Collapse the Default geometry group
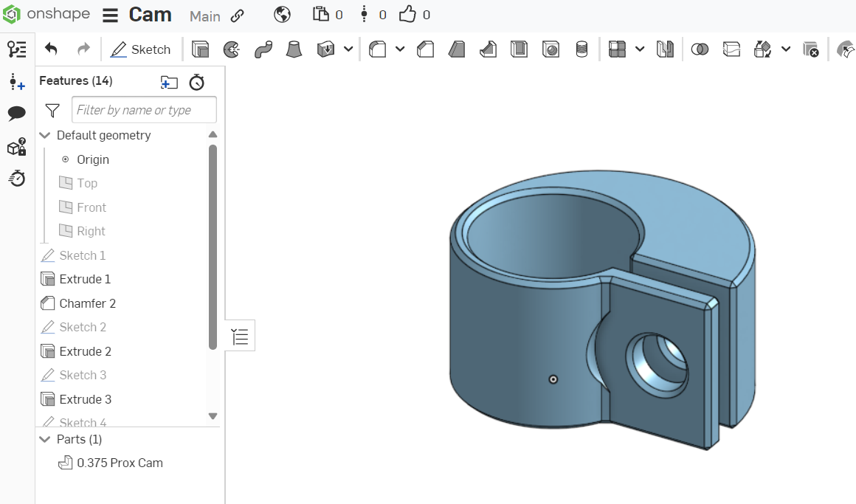The height and width of the screenshot is (504, 856). point(45,136)
